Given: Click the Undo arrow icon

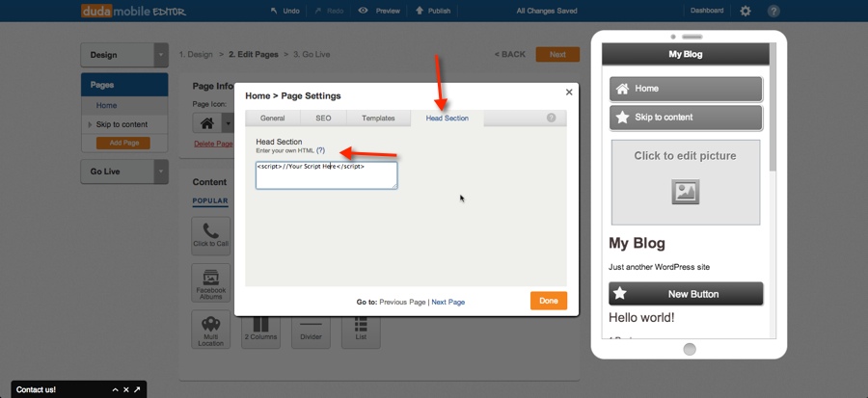Looking at the screenshot, I should click(274, 11).
